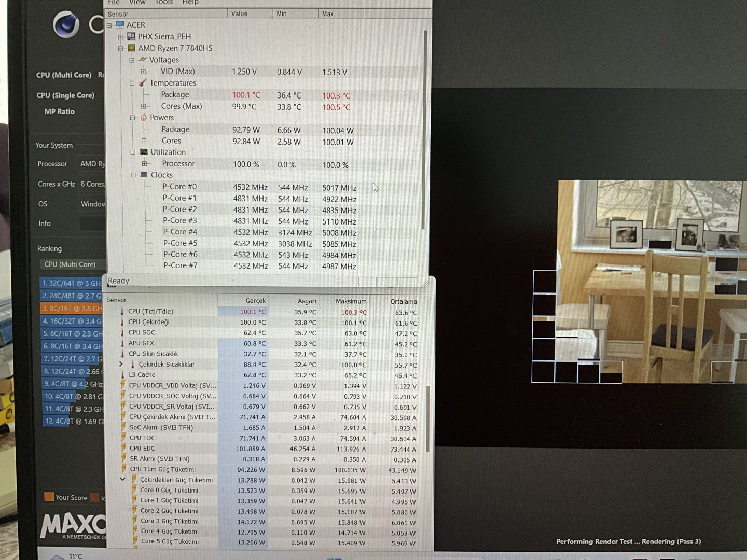Collapse the Powers section
The image size is (747, 560).
coord(132,118)
